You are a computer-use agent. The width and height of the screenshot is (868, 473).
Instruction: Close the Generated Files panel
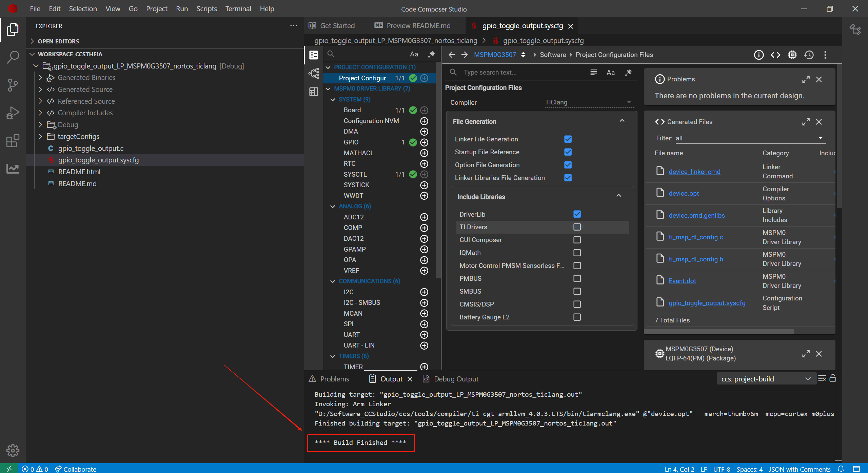(x=819, y=122)
